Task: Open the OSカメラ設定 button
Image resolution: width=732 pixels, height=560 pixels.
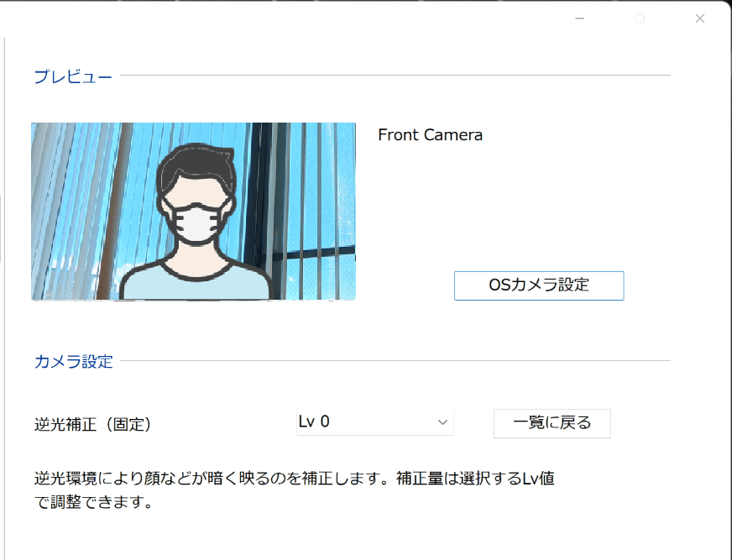Action: click(539, 285)
